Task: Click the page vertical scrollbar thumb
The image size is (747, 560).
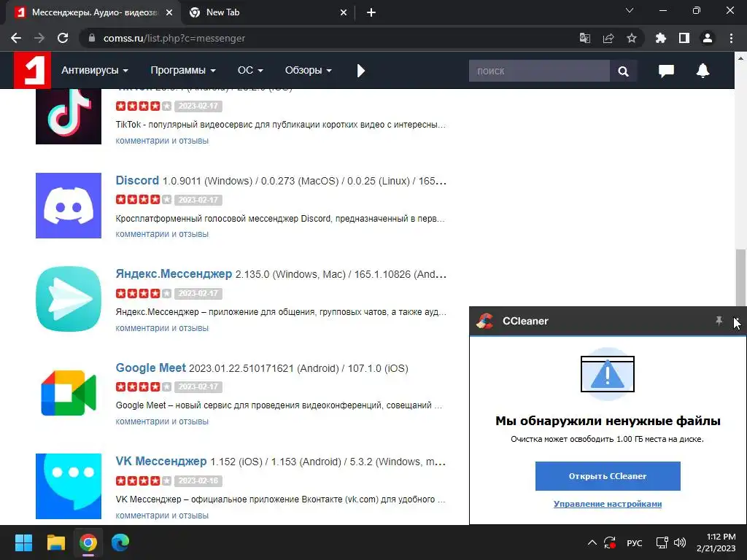Action: pyautogui.click(x=740, y=278)
